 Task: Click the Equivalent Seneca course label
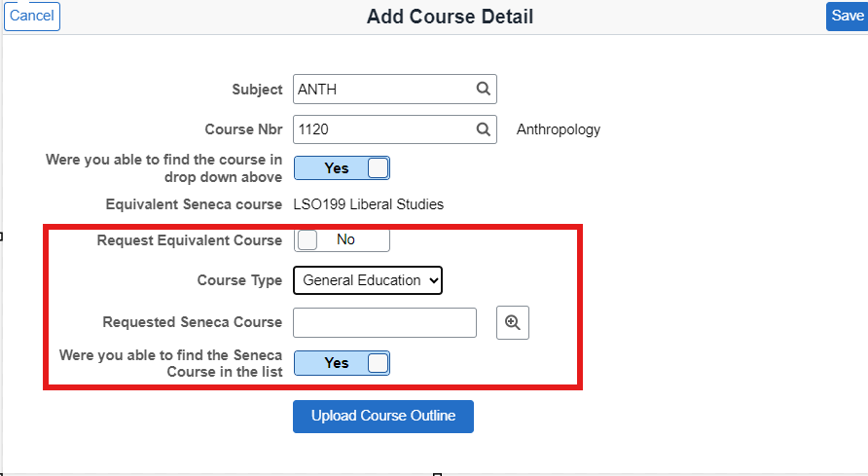tap(194, 204)
